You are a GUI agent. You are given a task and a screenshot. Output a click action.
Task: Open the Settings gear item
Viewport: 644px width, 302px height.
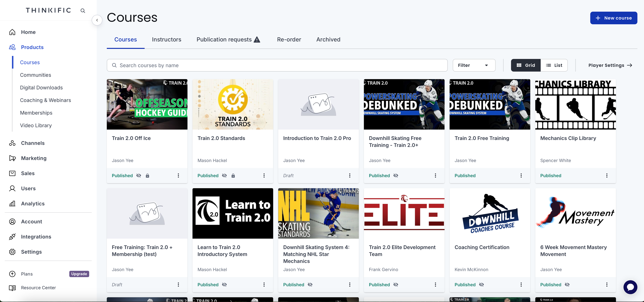(x=31, y=252)
